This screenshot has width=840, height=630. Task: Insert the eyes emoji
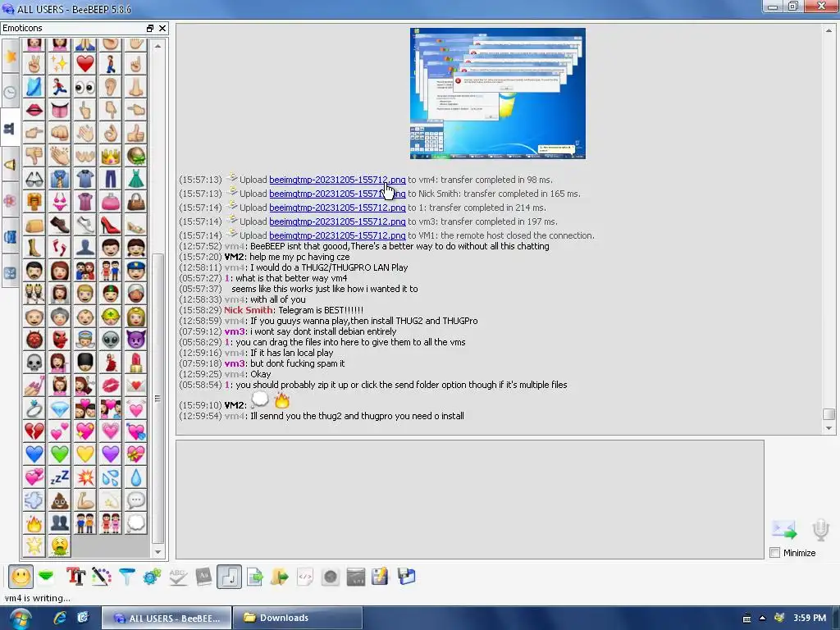click(x=85, y=87)
